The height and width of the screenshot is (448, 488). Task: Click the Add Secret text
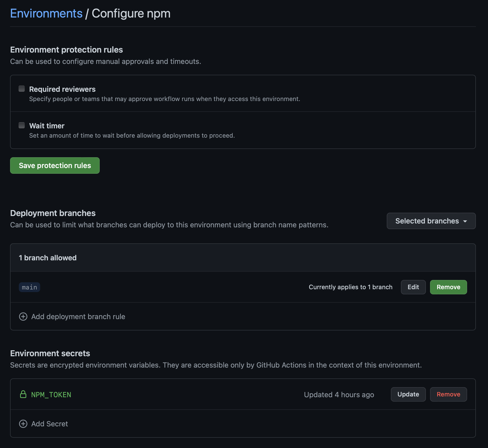tap(49, 424)
